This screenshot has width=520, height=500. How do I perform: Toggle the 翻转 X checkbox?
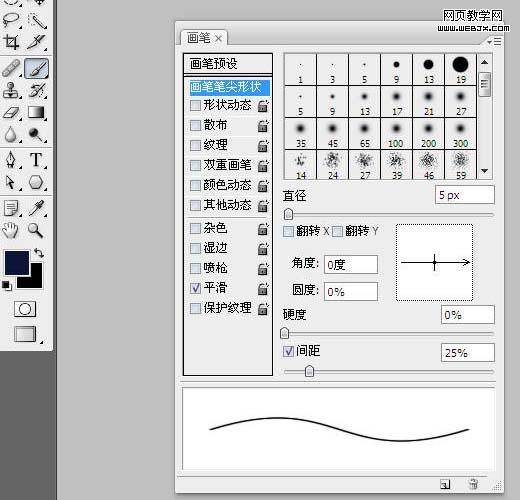pos(288,231)
